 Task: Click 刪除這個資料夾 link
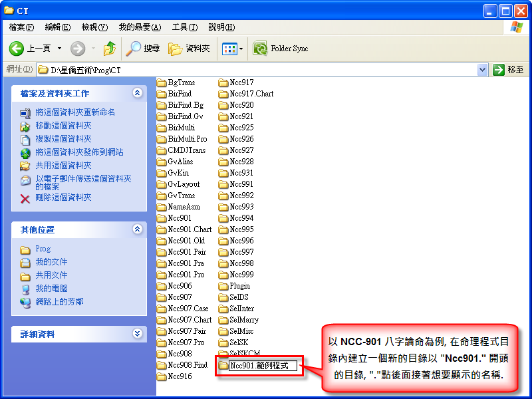[63, 198]
